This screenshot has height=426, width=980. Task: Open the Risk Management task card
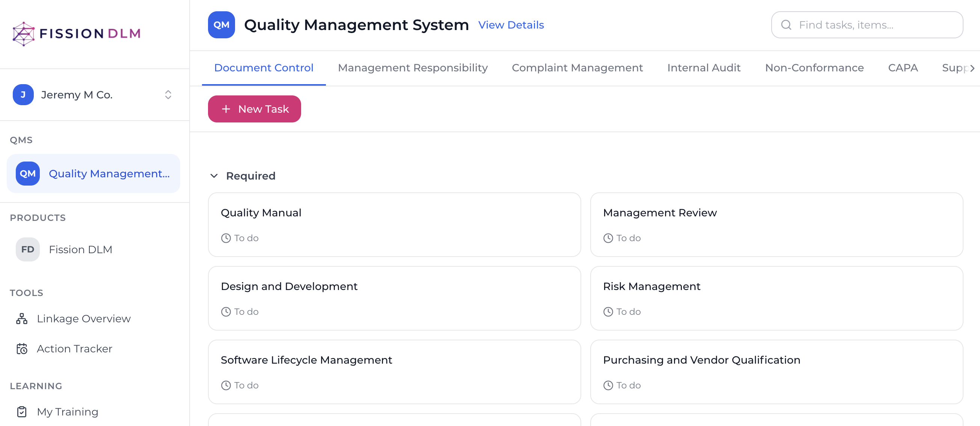click(776, 298)
